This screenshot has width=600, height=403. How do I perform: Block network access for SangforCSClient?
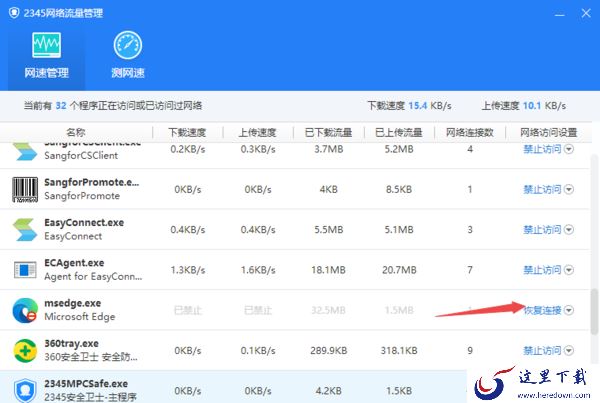pos(542,149)
